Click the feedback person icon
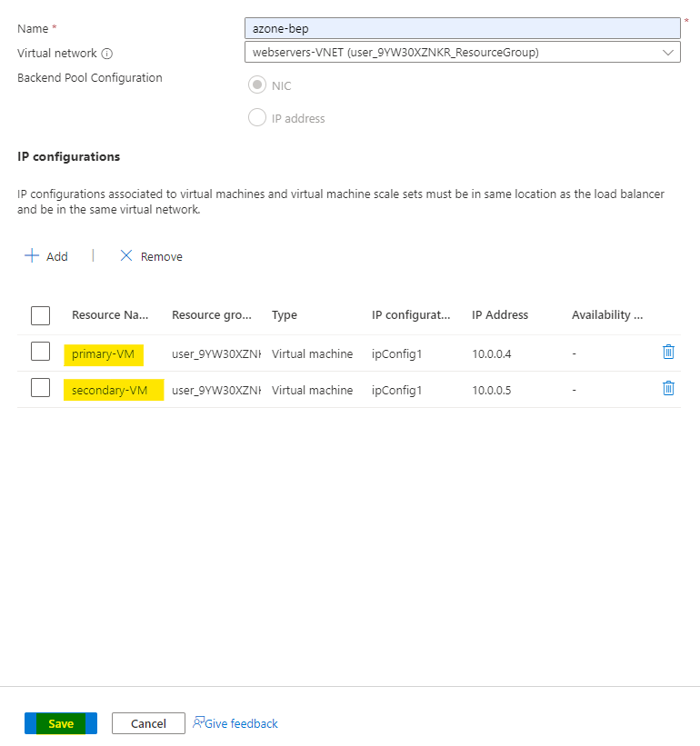Image resolution: width=700 pixels, height=746 pixels. pyautogui.click(x=198, y=722)
